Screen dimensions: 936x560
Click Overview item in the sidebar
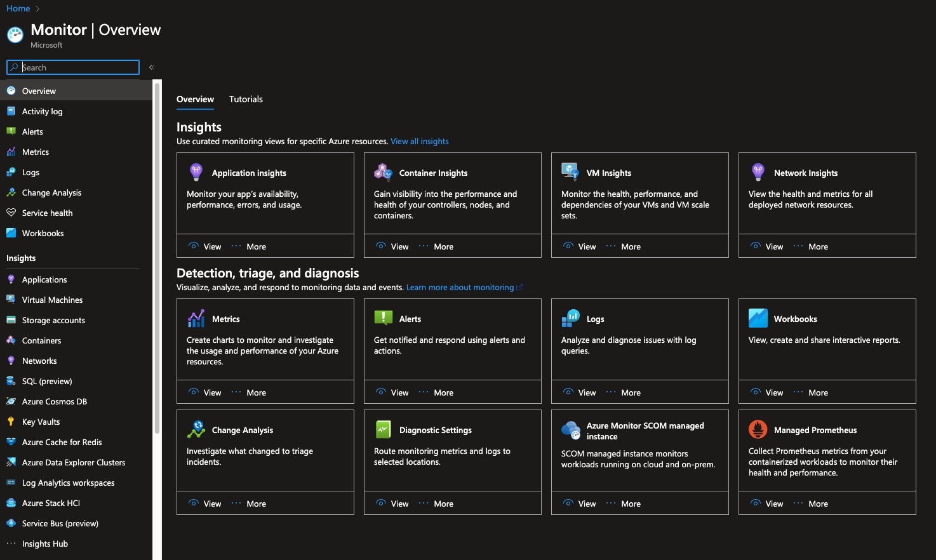coord(76,91)
